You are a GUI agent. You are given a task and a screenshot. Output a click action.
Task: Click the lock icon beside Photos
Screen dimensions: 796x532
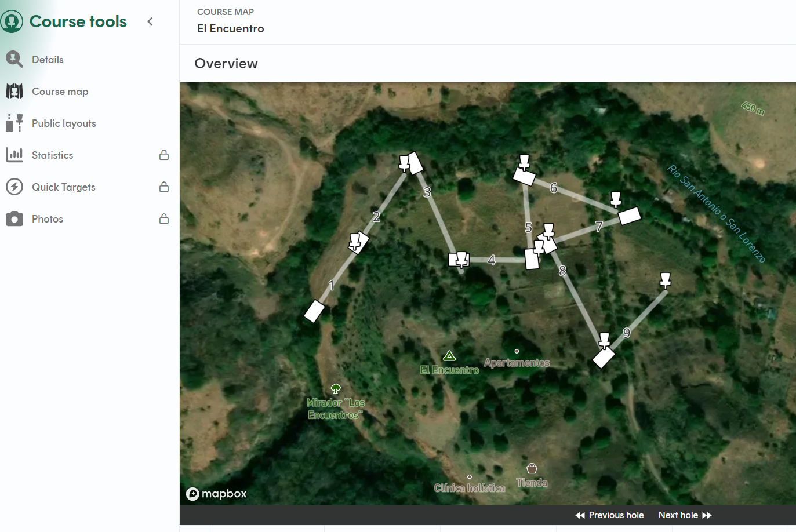click(x=164, y=218)
